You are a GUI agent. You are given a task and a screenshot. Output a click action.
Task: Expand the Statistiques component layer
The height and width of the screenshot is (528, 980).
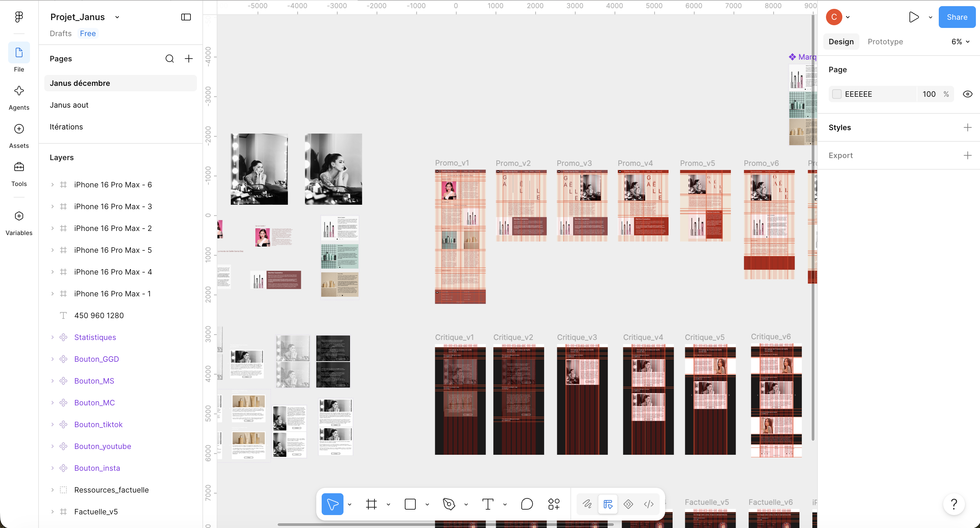pos(52,337)
